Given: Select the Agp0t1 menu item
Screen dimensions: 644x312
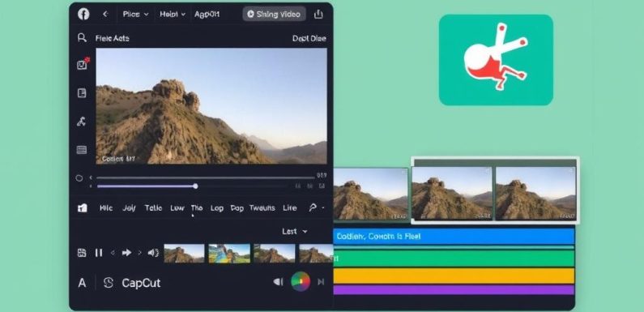Looking at the screenshot, I should [207, 15].
